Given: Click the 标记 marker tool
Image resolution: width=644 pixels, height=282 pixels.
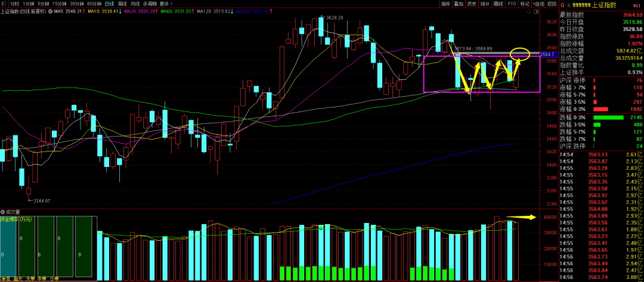Looking at the screenshot, I should (x=525, y=4).
